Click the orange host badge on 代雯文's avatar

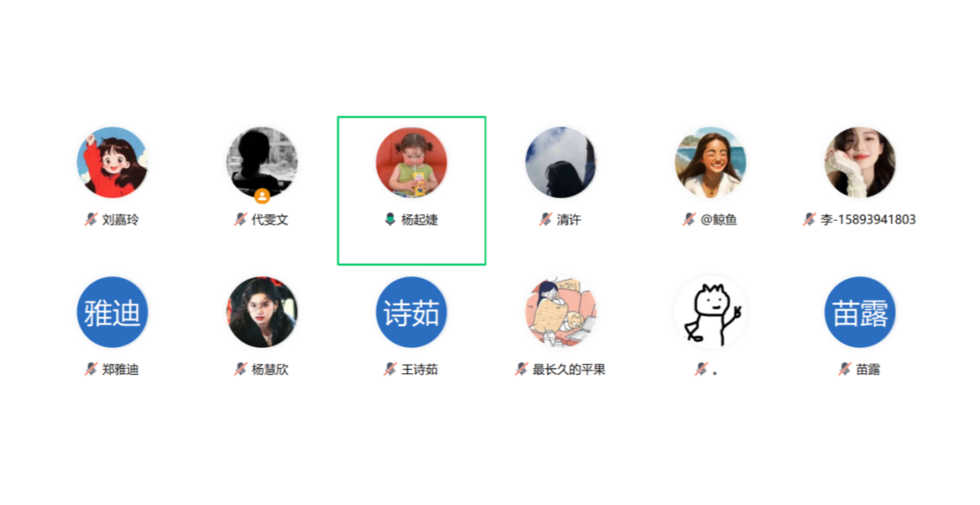click(262, 196)
